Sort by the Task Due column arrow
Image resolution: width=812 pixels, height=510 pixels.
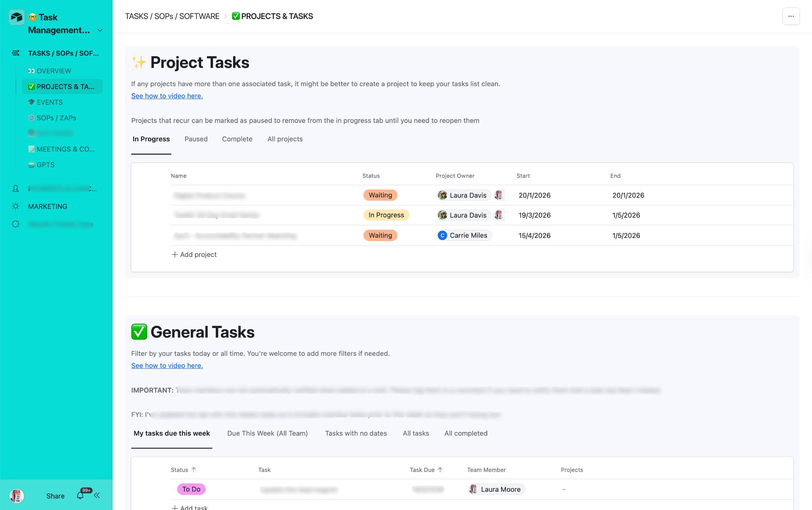tap(440, 470)
